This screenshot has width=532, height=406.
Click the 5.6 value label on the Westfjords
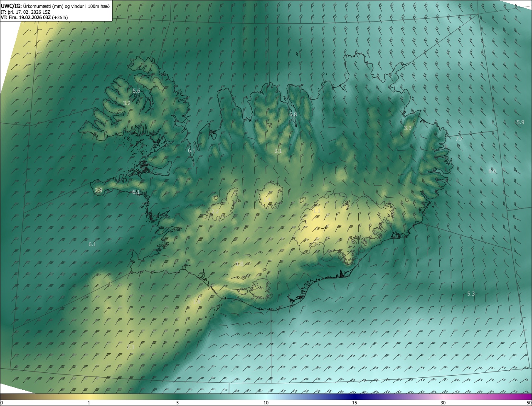[x=136, y=90]
